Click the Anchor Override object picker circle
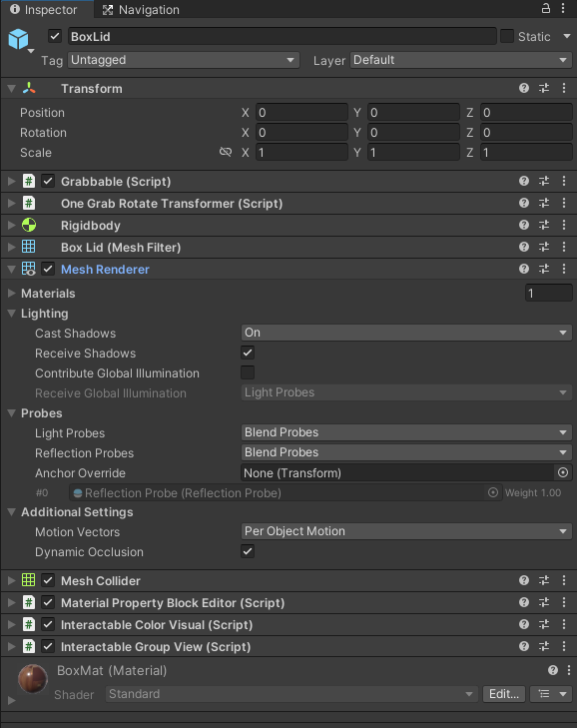577x728 pixels. [x=563, y=472]
